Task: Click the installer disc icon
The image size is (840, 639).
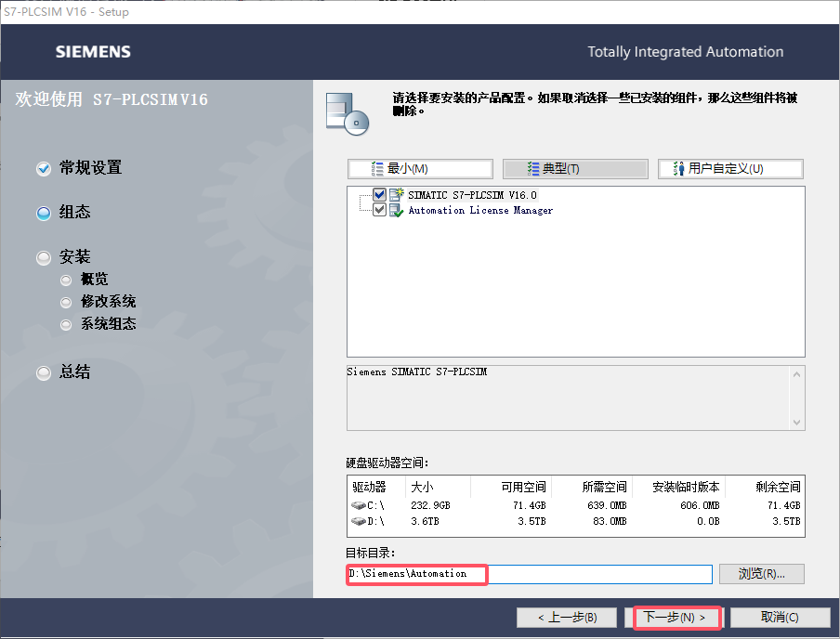Action: coord(348,113)
